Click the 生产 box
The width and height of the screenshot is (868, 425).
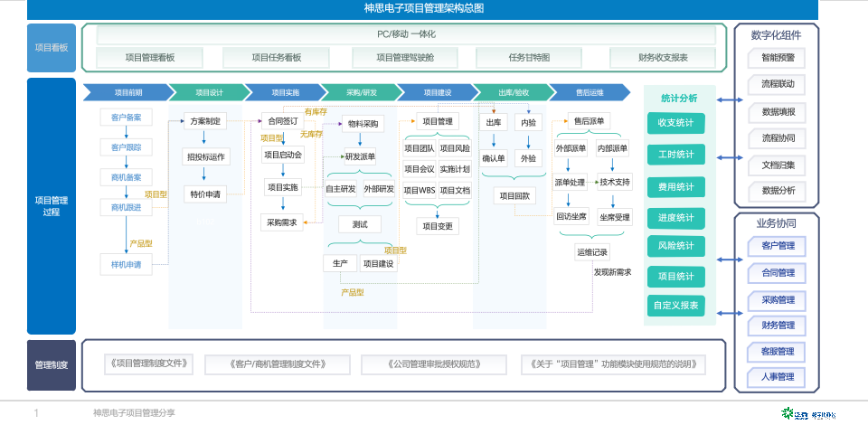[x=340, y=263]
